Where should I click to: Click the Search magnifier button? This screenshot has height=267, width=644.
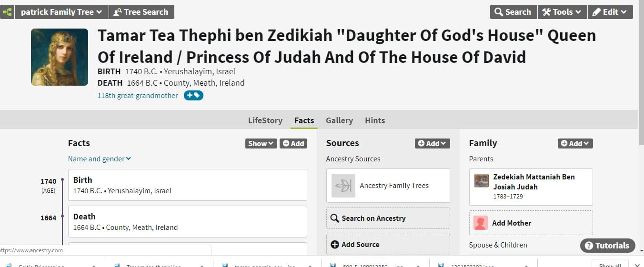(x=513, y=12)
